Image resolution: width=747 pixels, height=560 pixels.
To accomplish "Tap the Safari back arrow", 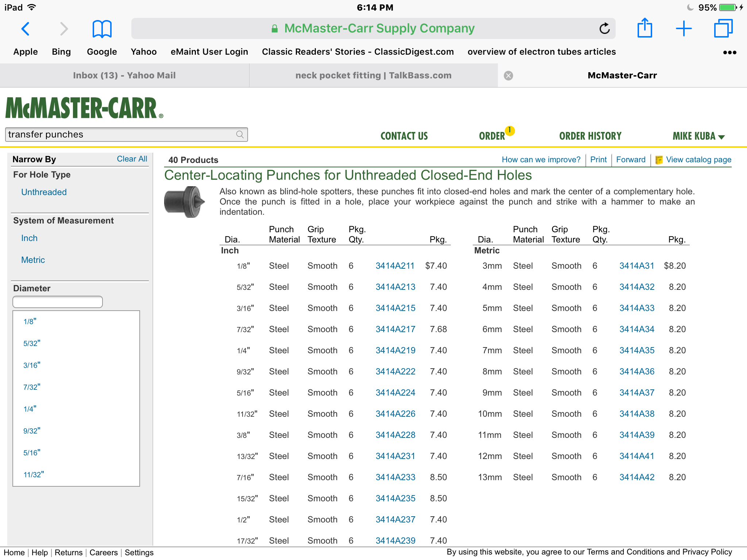I will pyautogui.click(x=25, y=28).
